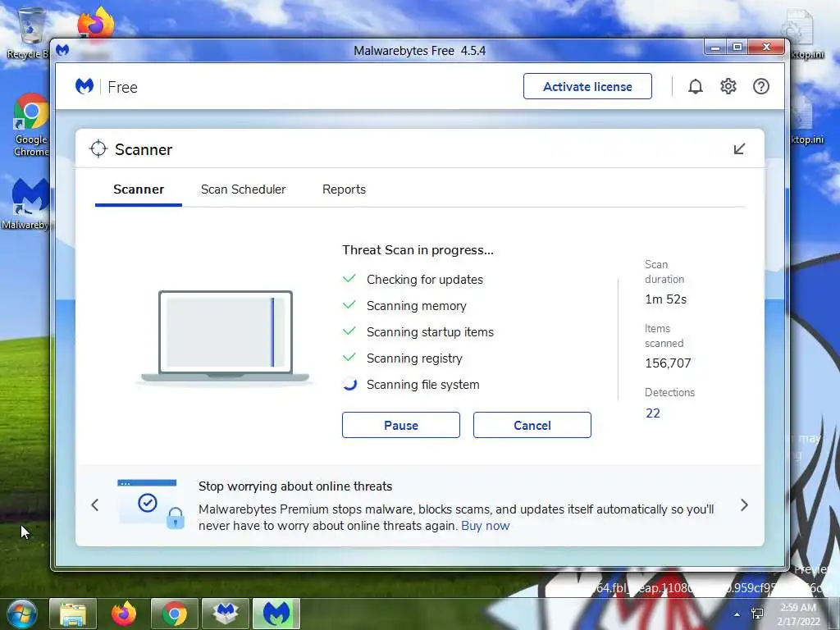The image size is (840, 630).
Task: Open the Reports tab
Action: pos(344,189)
